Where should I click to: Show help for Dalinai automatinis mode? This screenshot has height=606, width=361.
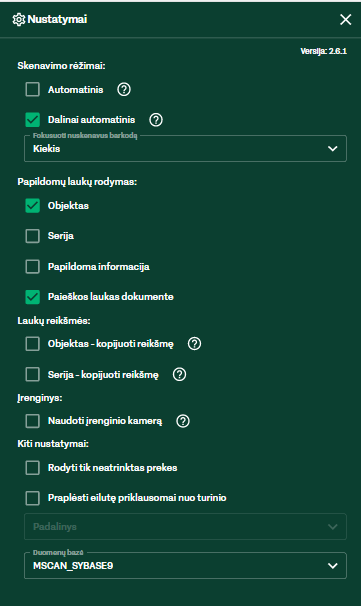[156, 120]
